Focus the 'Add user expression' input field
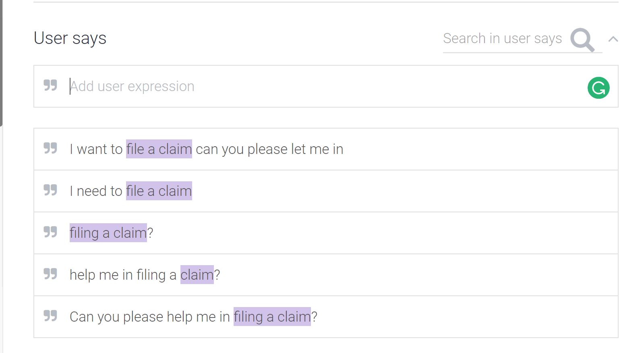The height and width of the screenshot is (353, 644). pos(322,86)
